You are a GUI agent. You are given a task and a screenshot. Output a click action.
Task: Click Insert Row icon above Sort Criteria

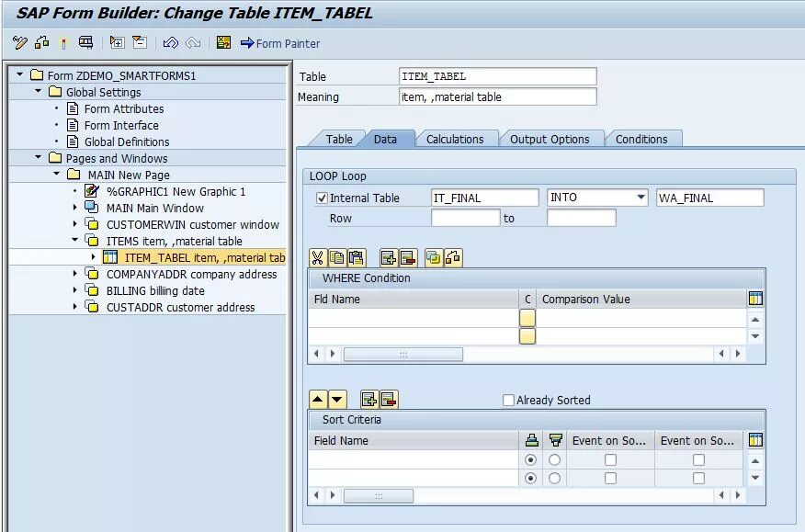[369, 399]
